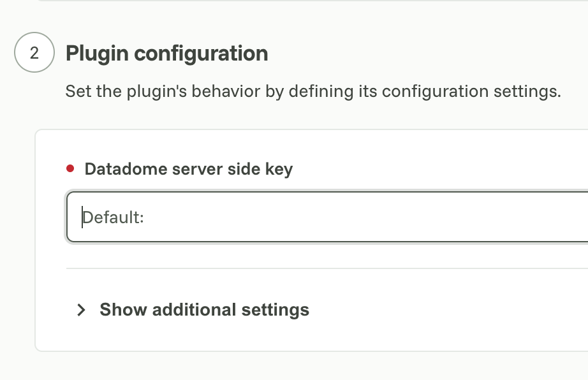588x380 pixels.
Task: Click the blinking text cursor in the field
Action: [x=82, y=217]
